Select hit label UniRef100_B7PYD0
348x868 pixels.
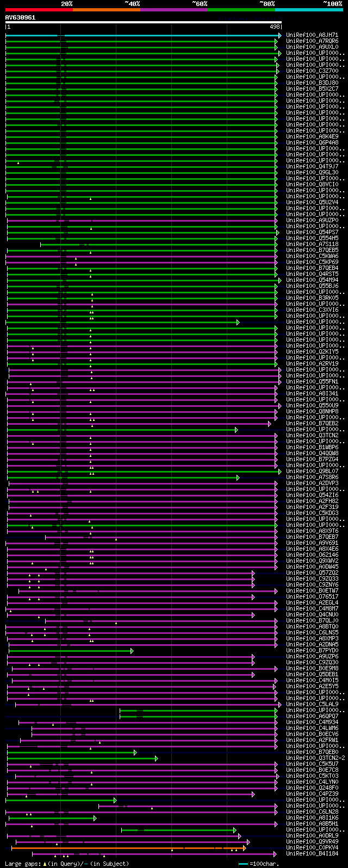click(x=312, y=651)
